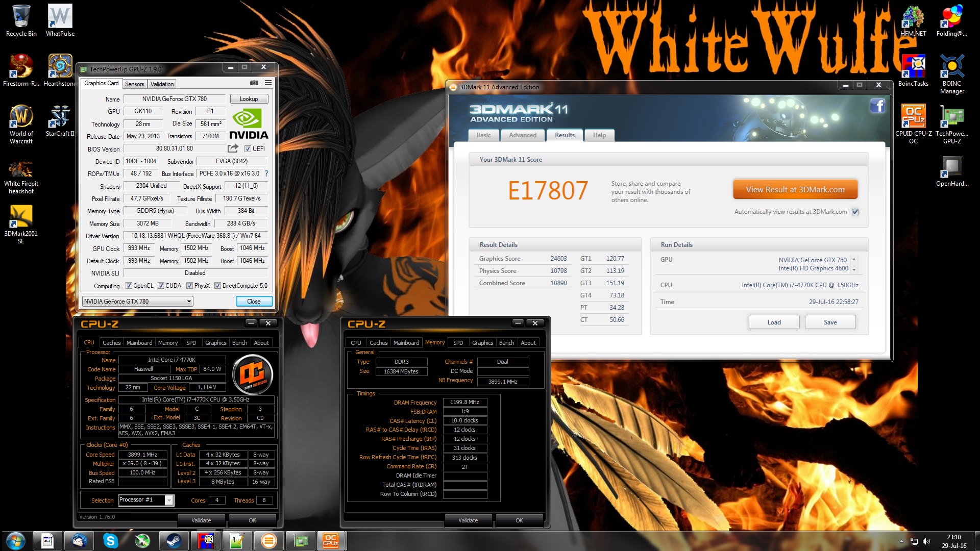Select the Graphics Card tab in GPU-Z
Image resolution: width=980 pixels, height=551 pixels.
pos(102,83)
